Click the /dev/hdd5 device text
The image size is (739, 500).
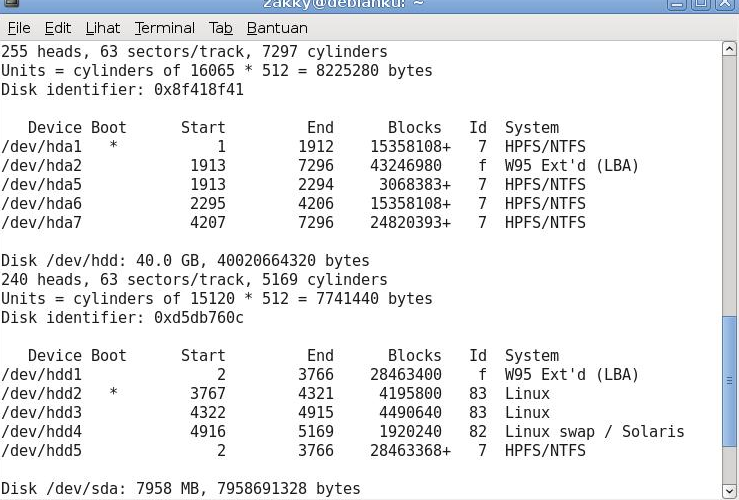(41, 451)
